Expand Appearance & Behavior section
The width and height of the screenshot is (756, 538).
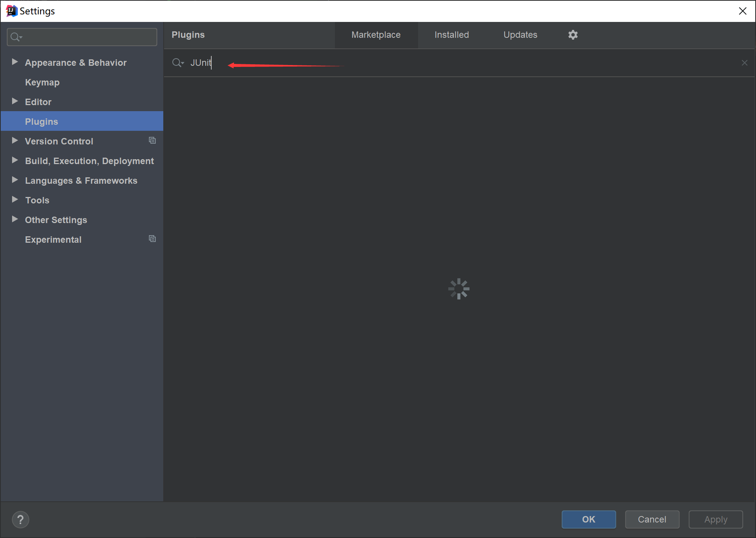tap(15, 62)
